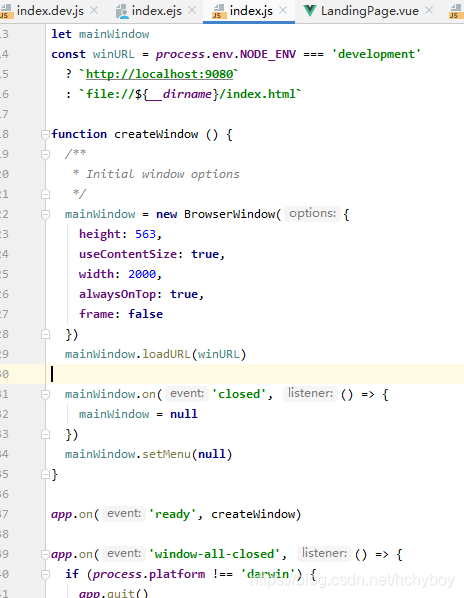Close the index.js tab

point(283,11)
